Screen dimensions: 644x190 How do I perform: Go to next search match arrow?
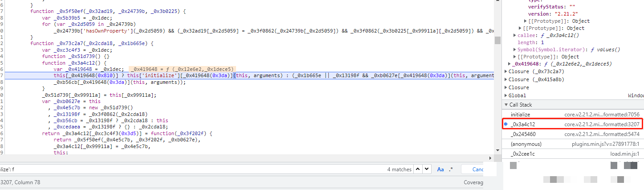pyautogui.click(x=427, y=169)
